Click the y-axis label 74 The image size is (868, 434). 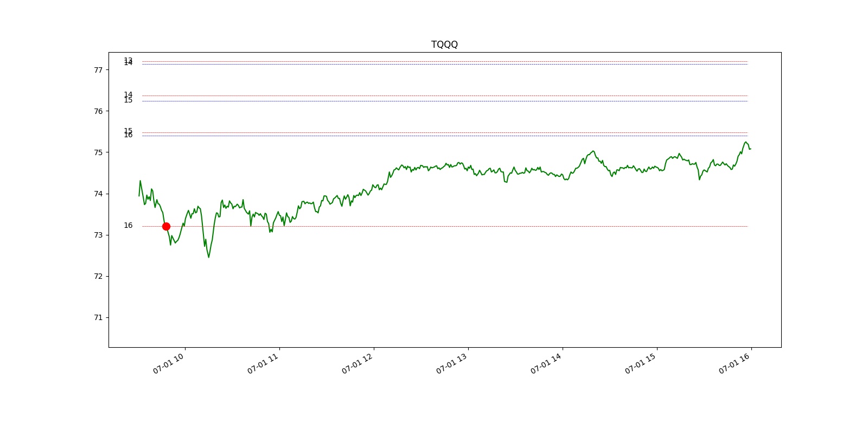coord(98,194)
